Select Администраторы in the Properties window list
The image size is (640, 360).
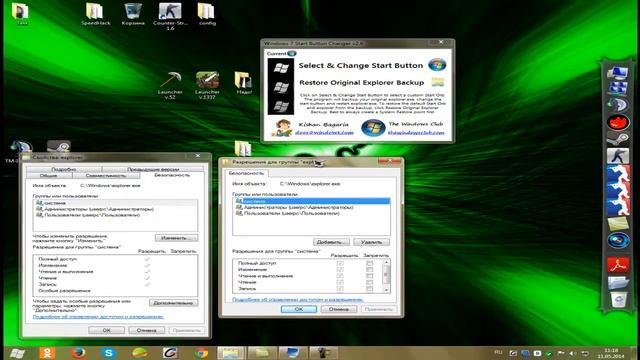(x=116, y=209)
